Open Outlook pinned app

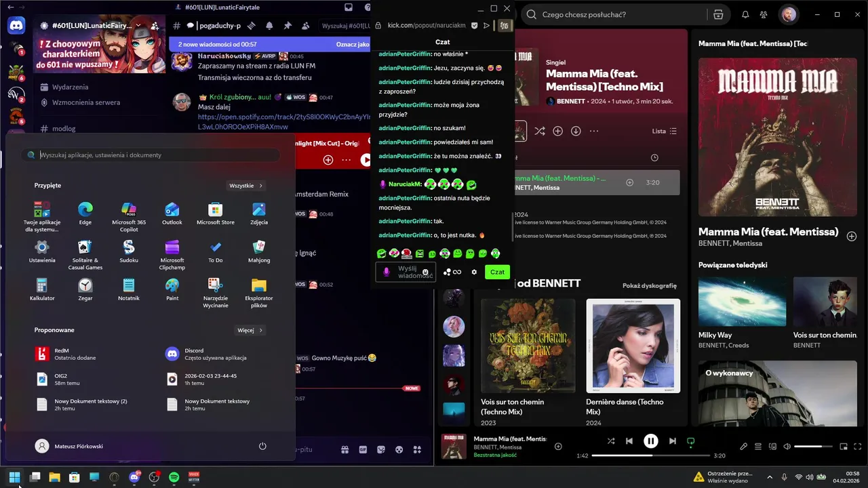coord(172,213)
